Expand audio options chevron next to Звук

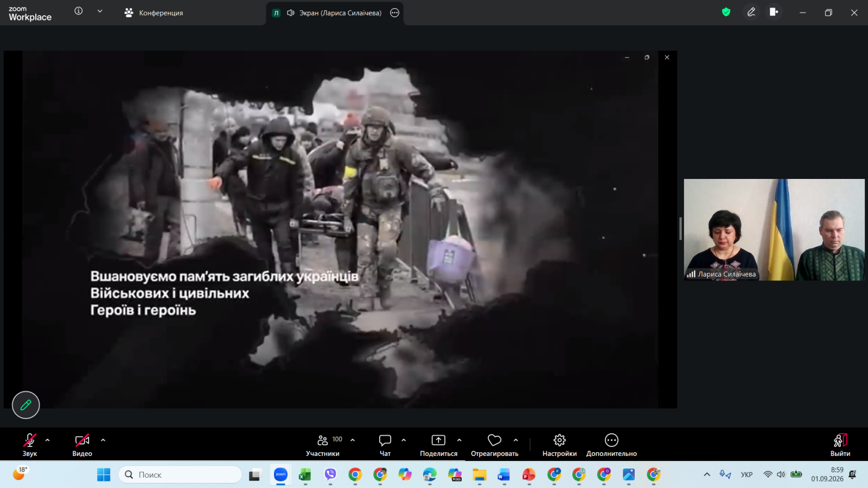point(48,440)
